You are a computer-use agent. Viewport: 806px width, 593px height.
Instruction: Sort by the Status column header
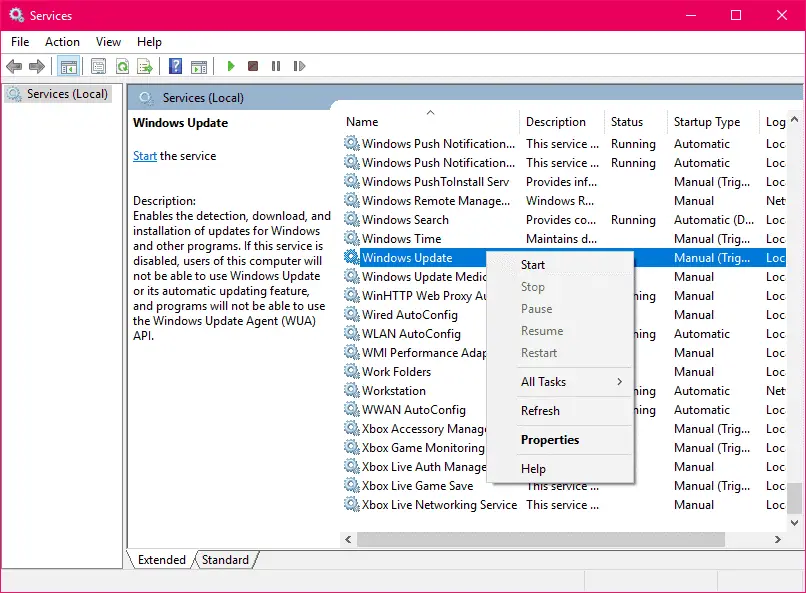point(635,122)
